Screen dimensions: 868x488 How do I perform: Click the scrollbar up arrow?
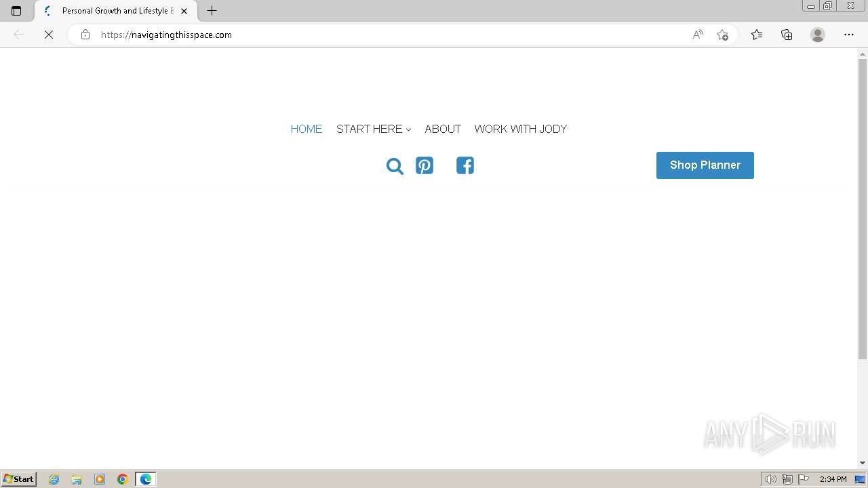pos(863,54)
